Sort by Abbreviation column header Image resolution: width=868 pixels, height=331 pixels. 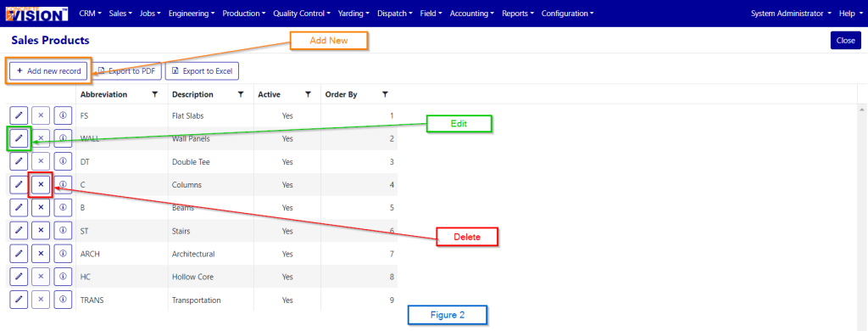tap(103, 95)
